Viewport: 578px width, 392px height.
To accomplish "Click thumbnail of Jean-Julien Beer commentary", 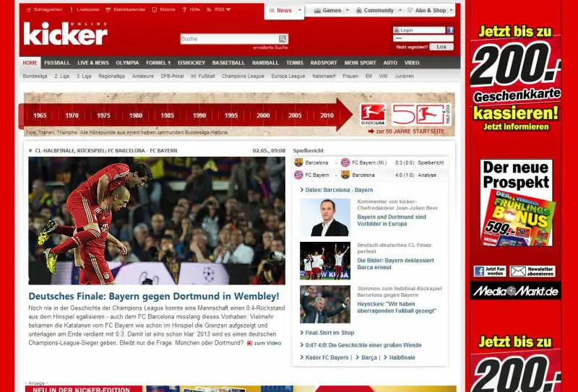I will [x=325, y=217].
